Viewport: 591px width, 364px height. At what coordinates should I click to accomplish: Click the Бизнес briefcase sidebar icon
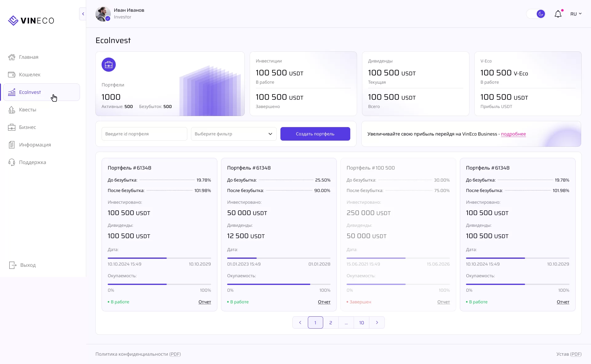click(x=12, y=127)
